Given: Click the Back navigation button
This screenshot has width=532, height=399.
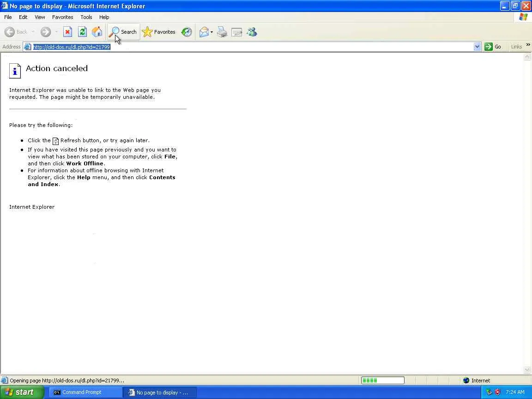Looking at the screenshot, I should pyautogui.click(x=16, y=32).
